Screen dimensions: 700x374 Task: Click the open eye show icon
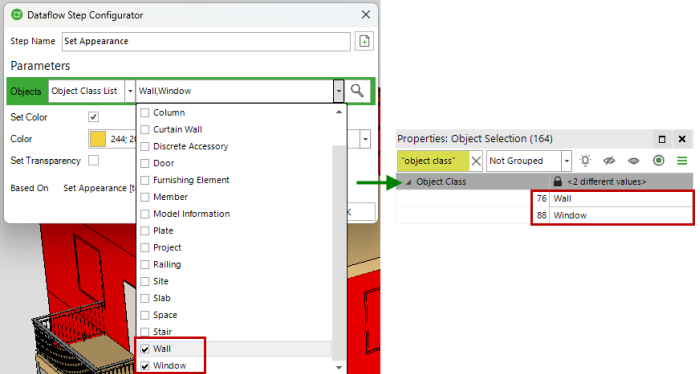[633, 161]
